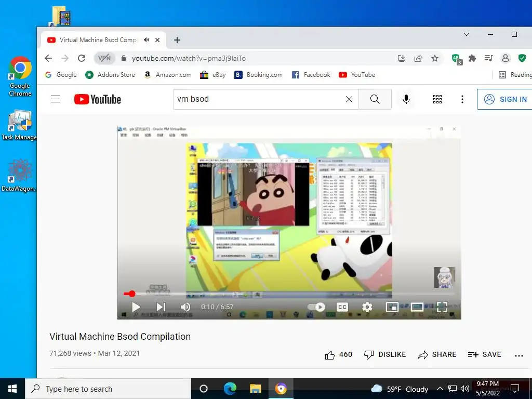
Task: Open the YouTube bookmark
Action: tap(357, 75)
